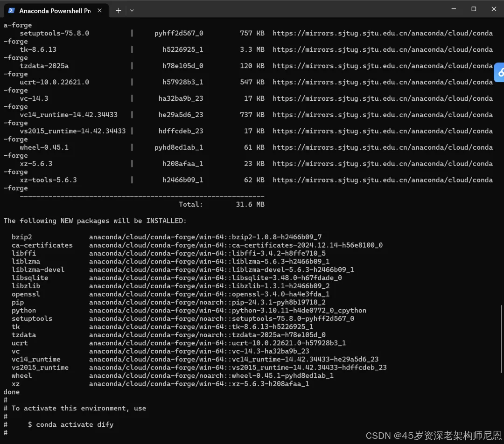
Task: Click the 'liblzma-devel' package name
Action: (38, 270)
